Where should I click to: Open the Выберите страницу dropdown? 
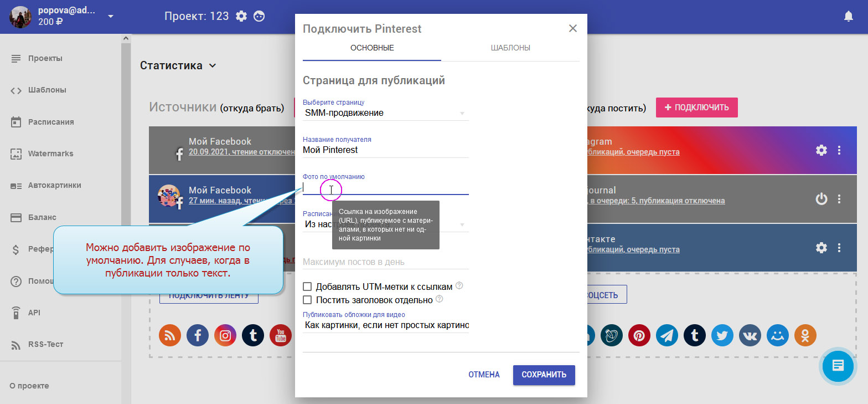coord(385,113)
